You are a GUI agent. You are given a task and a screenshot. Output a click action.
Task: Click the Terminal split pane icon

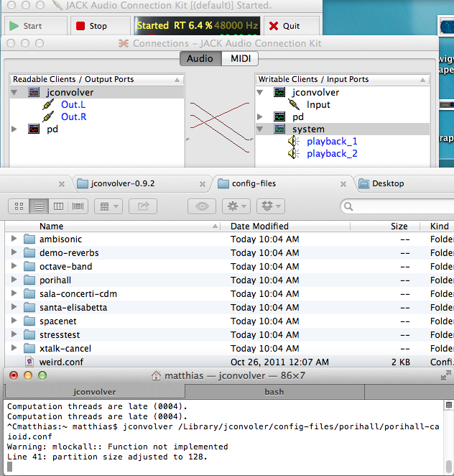[448, 405]
